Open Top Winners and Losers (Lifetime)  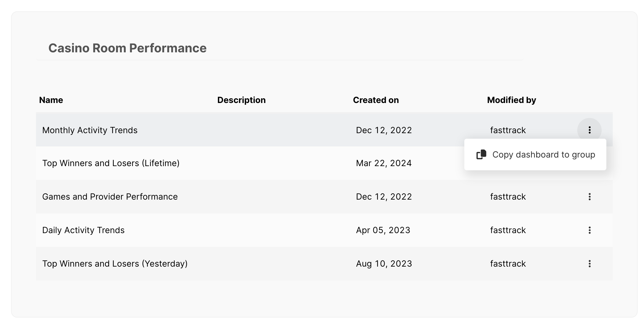point(111,163)
